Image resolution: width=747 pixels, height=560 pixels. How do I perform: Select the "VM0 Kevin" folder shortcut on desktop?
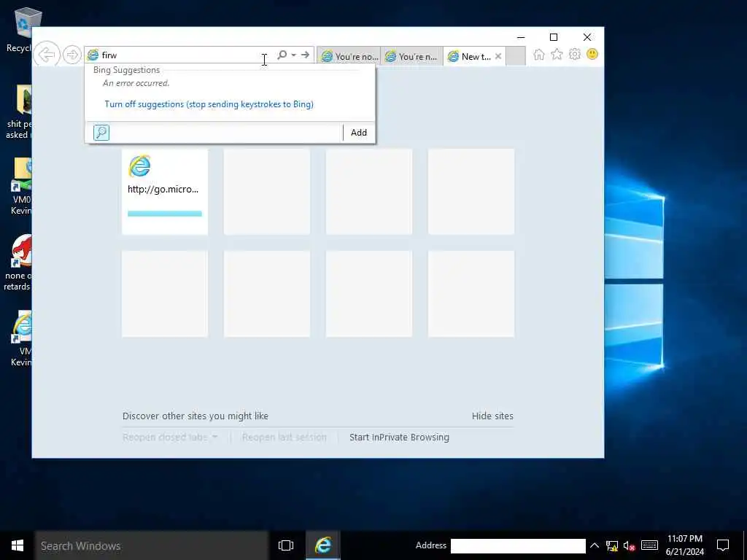(21, 187)
